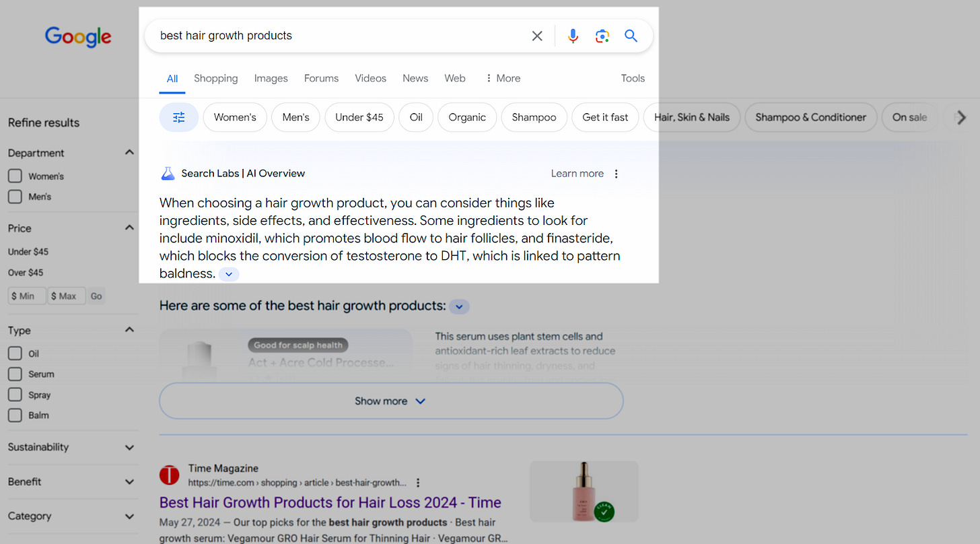Tick the Serum type checkbox

15,374
